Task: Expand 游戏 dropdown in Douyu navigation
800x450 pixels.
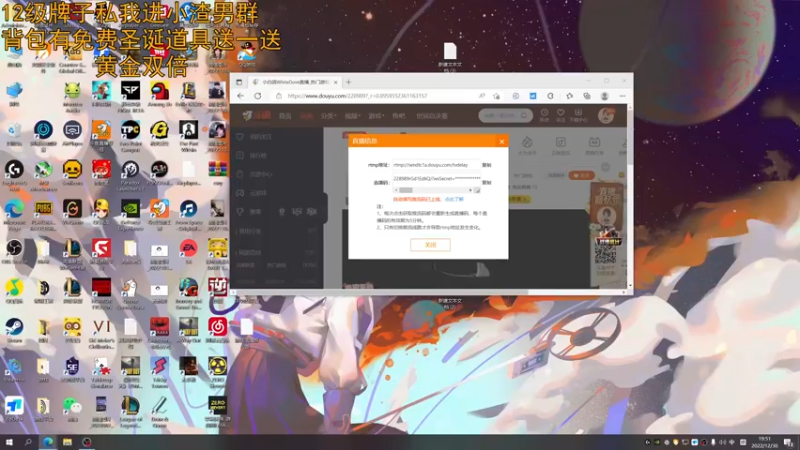Action: point(376,116)
